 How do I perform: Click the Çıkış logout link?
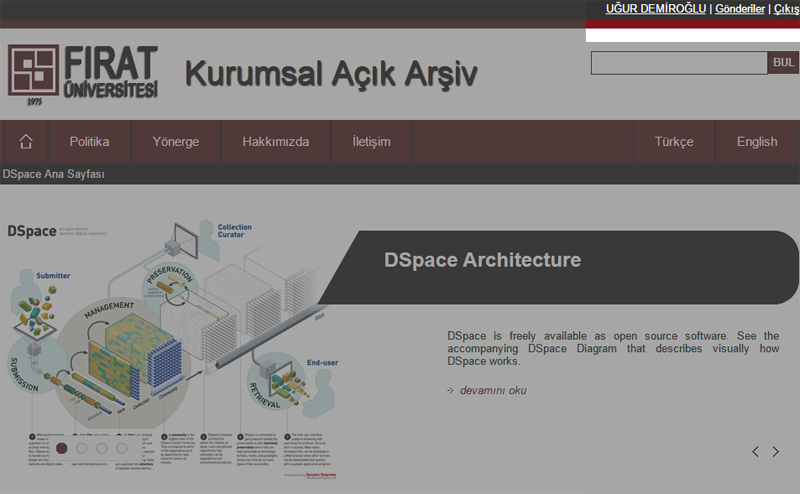[x=786, y=9]
